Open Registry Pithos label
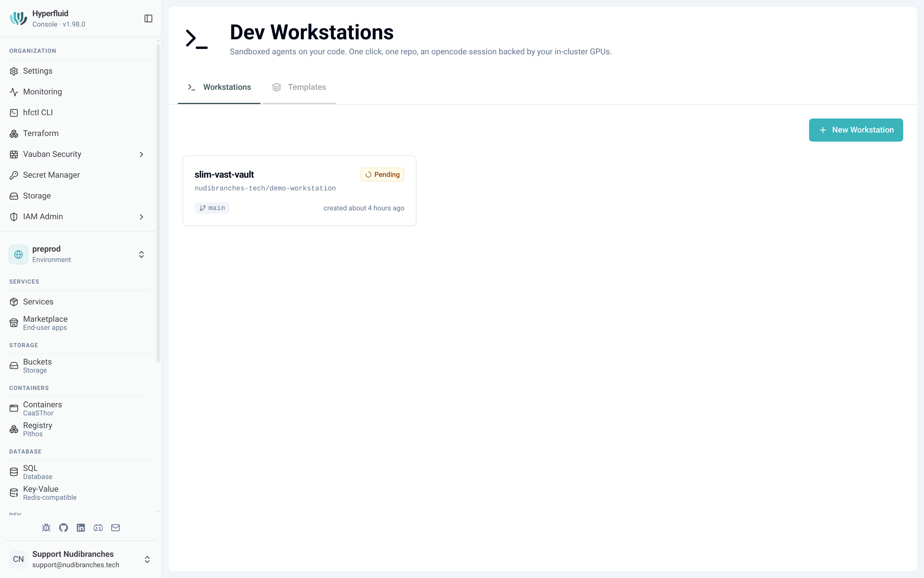The height and width of the screenshot is (578, 924). tap(38, 429)
